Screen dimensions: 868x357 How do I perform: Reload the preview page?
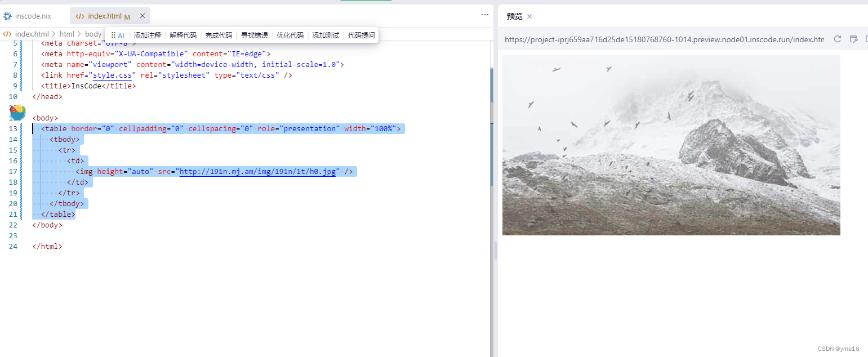click(838, 39)
